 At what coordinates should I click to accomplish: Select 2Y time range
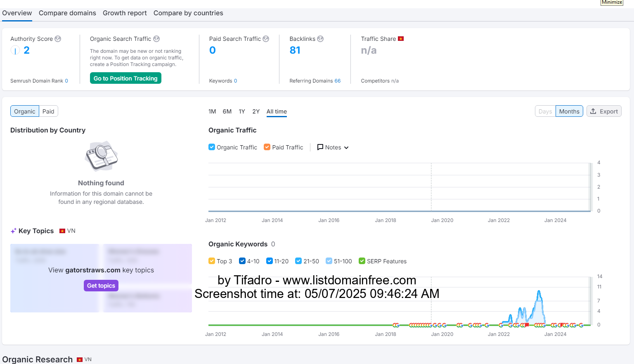(256, 111)
